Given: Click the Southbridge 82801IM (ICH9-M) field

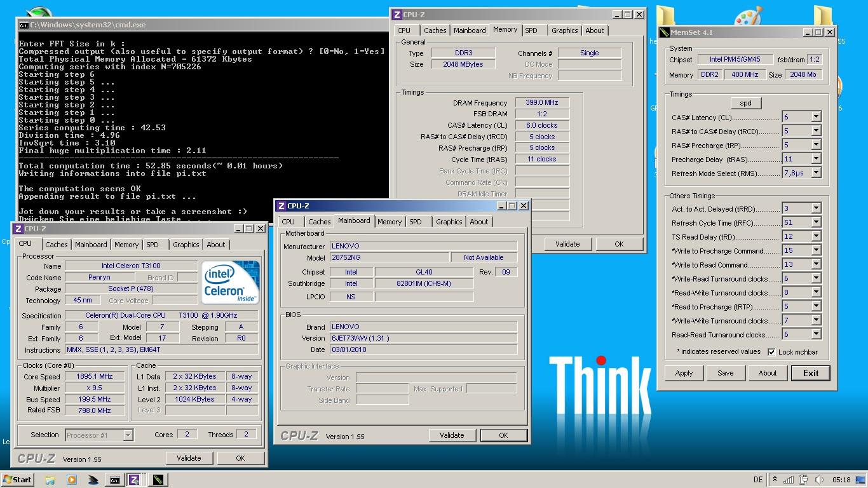Looking at the screenshot, I should tap(424, 284).
